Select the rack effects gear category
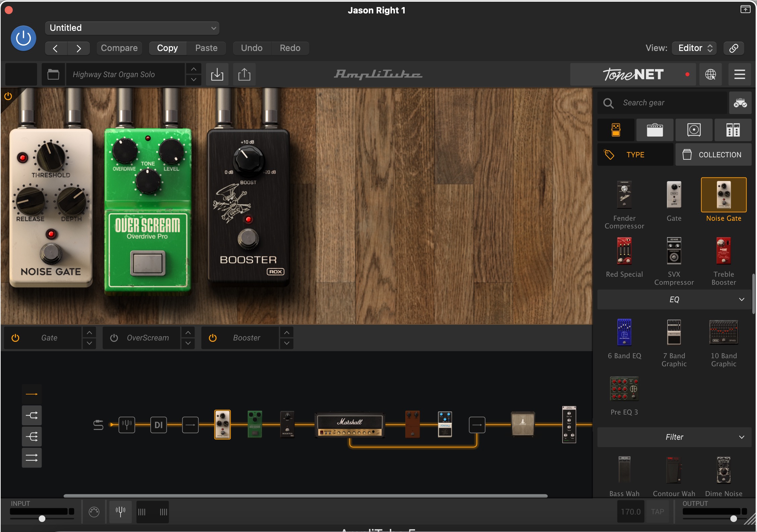The width and height of the screenshot is (757, 532). coord(733,130)
